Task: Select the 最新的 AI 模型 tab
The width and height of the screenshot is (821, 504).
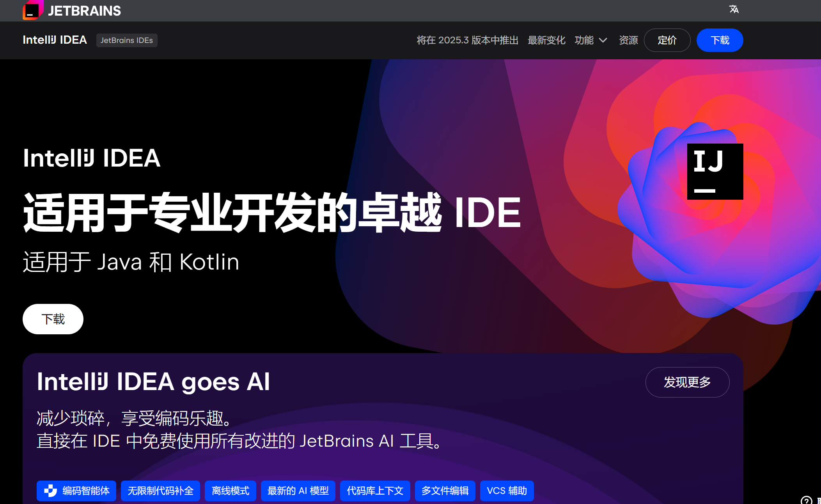Action: click(298, 491)
